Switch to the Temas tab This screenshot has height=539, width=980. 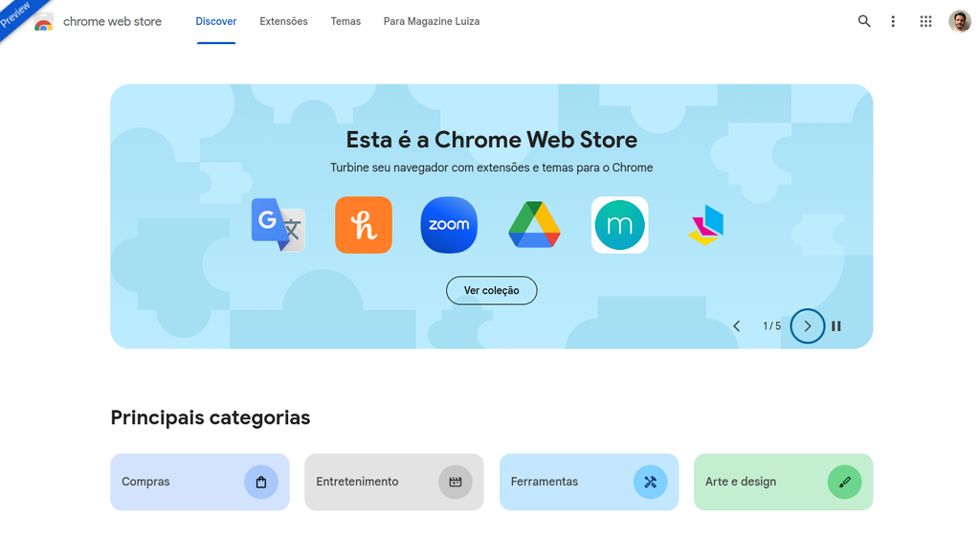345,21
